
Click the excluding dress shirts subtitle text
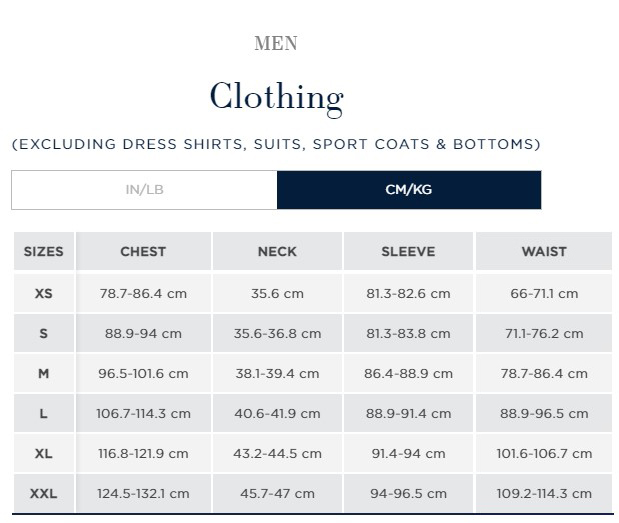(x=276, y=144)
